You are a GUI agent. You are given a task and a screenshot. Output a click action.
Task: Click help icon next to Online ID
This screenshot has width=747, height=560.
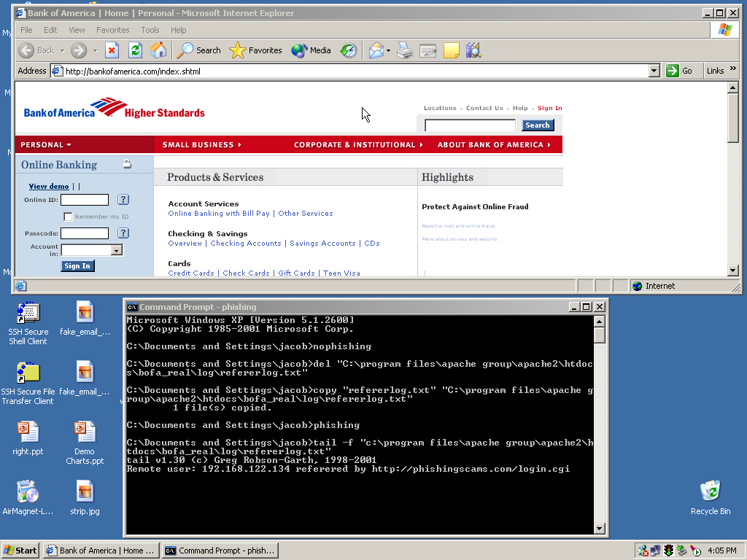[x=123, y=200]
